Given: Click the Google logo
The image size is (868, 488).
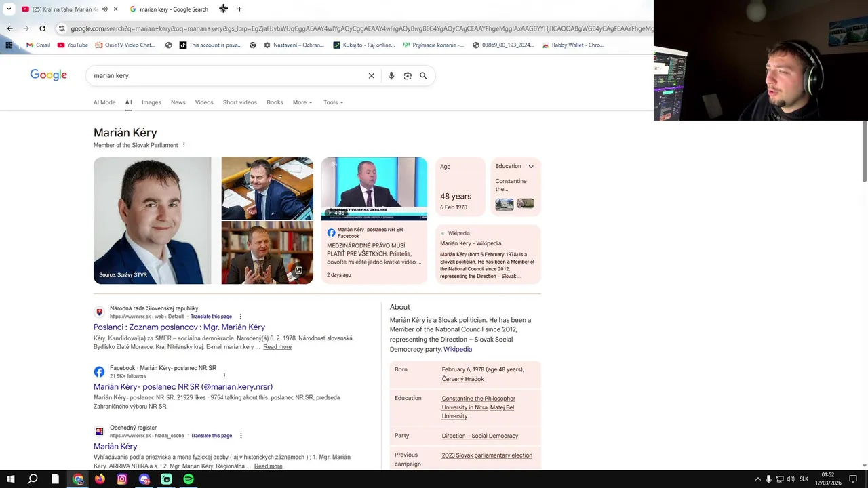Looking at the screenshot, I should [48, 75].
